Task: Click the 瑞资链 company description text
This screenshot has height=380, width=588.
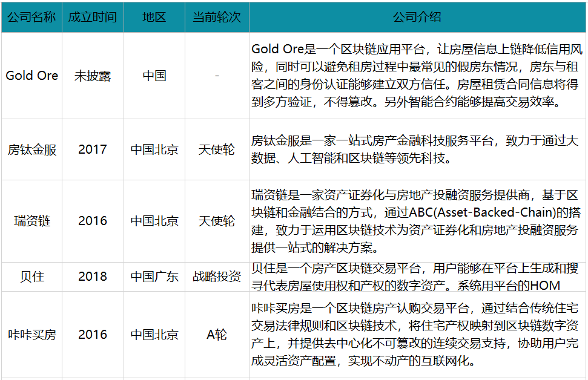Action: coord(416,221)
